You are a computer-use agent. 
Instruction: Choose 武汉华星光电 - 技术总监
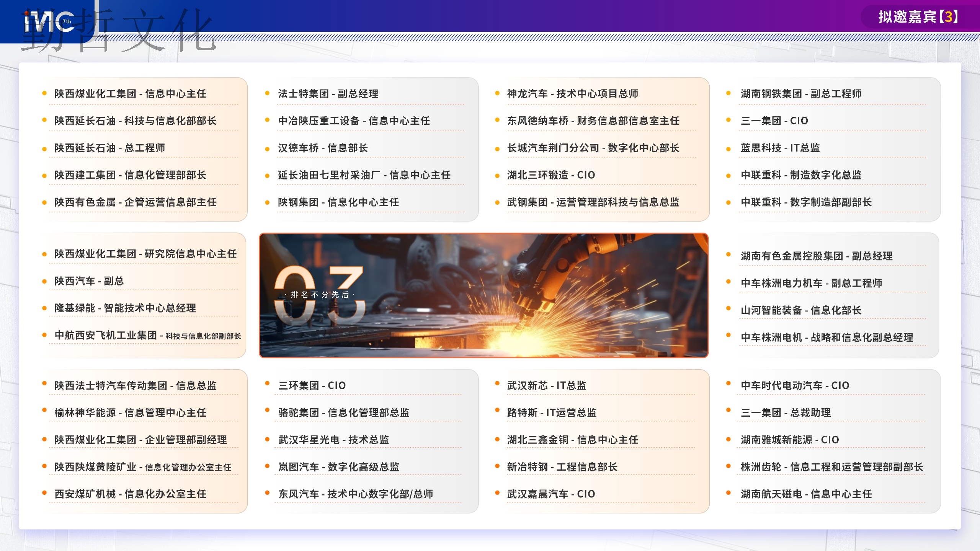pos(333,440)
